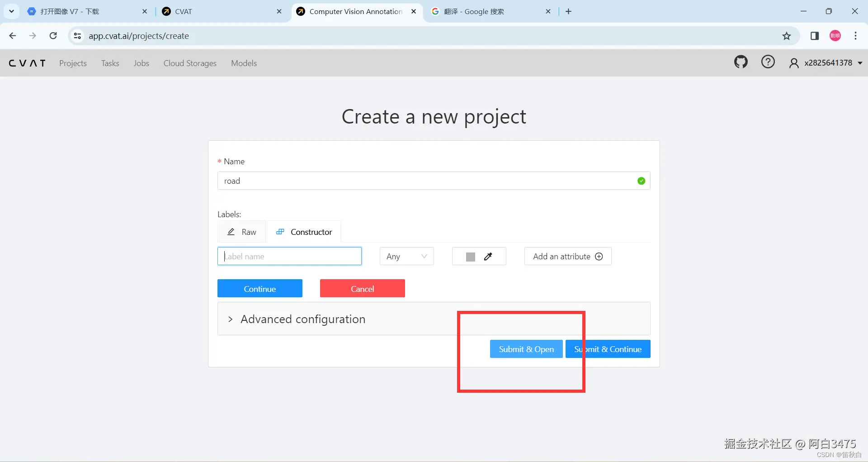Open the x2825641378 user menu
This screenshot has width=868, height=462.
tap(826, 63)
